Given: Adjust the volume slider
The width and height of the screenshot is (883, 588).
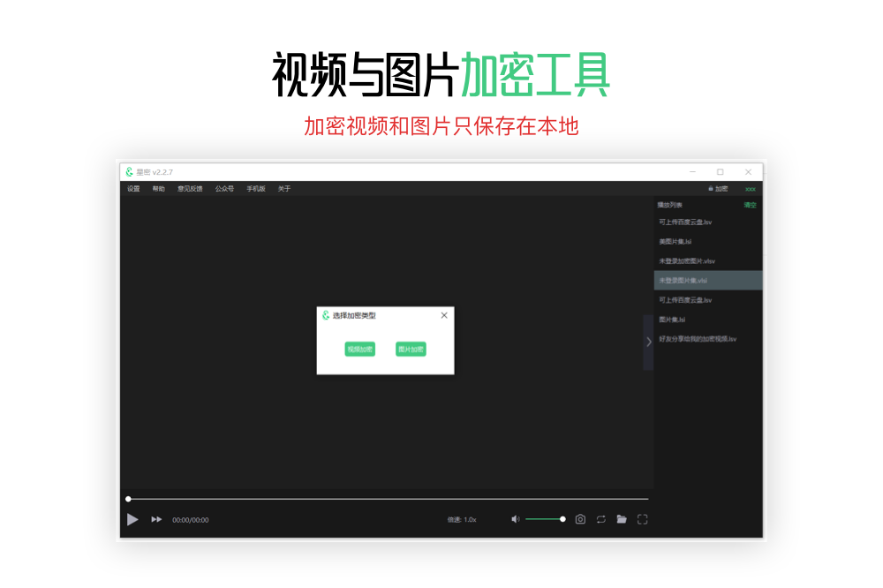Looking at the screenshot, I should click(x=544, y=519).
